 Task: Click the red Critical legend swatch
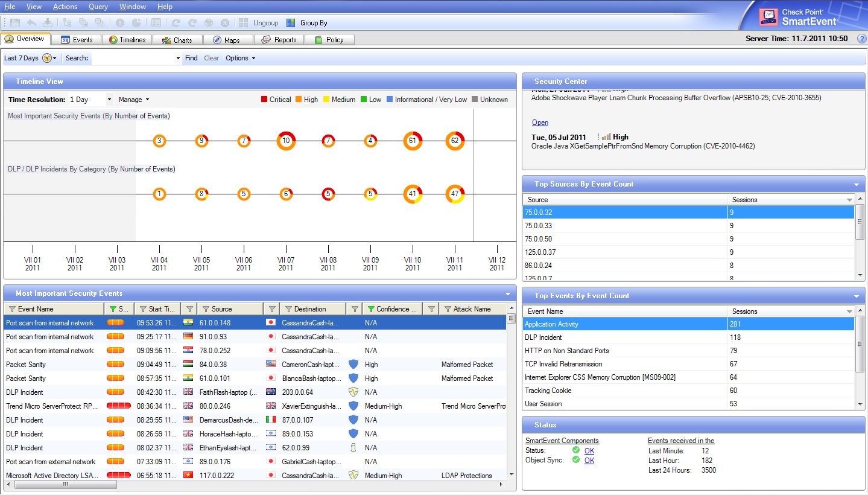pyautogui.click(x=264, y=100)
